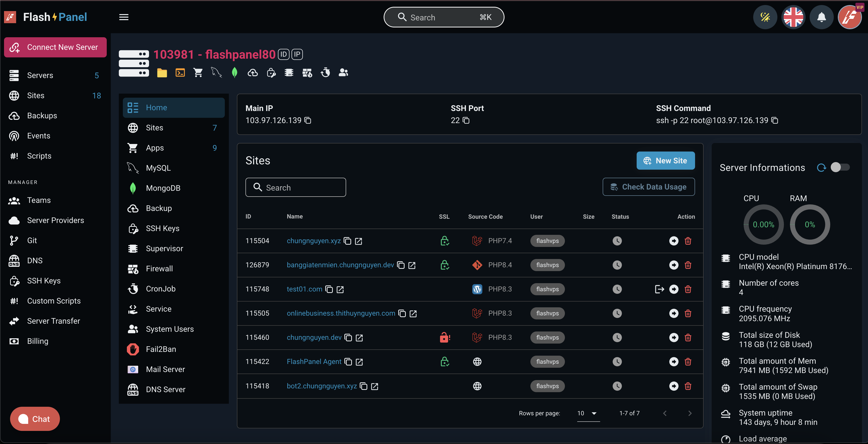Toggle Server Informations auto-refresh switch
This screenshot has width=868, height=444.
(x=840, y=167)
